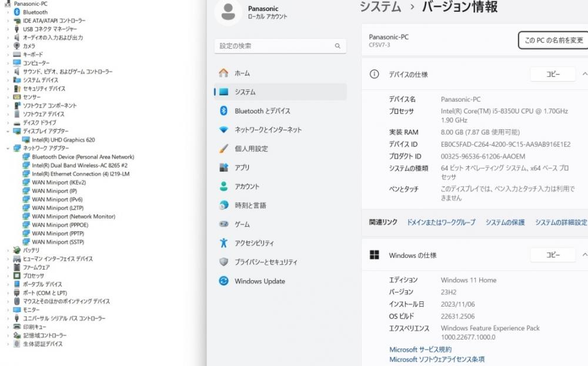Expand the Bluetooth node in Device Manager
Screen dimensions: 588x366
8,12
